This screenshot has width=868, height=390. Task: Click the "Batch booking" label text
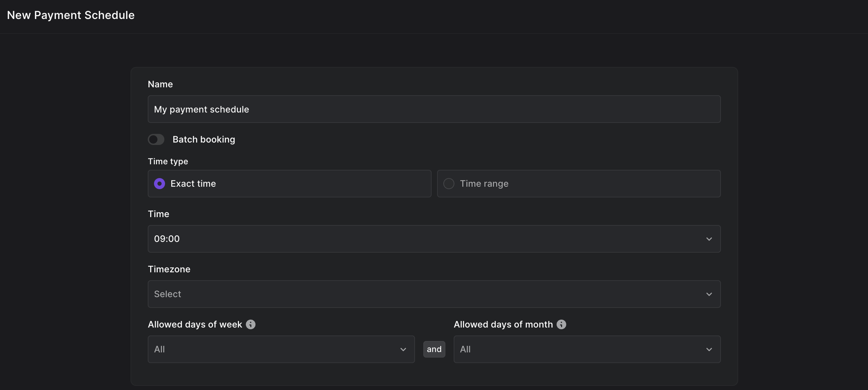click(204, 139)
